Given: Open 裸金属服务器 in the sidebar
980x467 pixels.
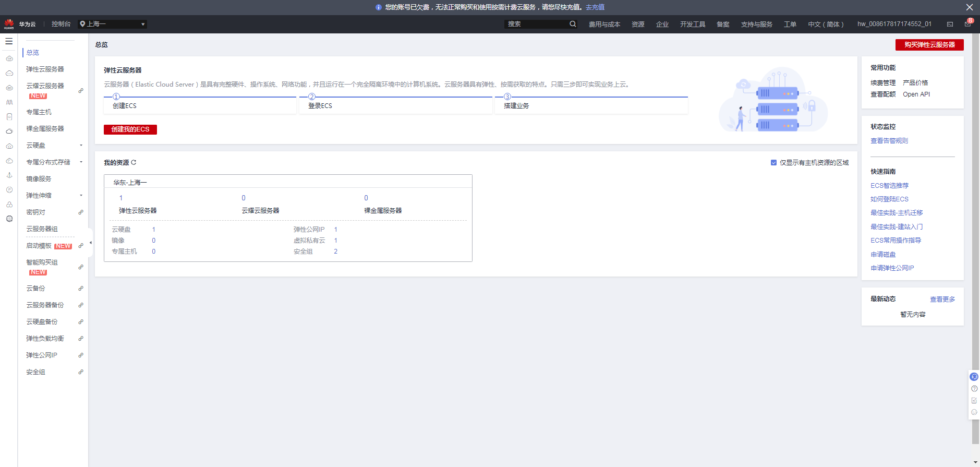Looking at the screenshot, I should pos(45,129).
